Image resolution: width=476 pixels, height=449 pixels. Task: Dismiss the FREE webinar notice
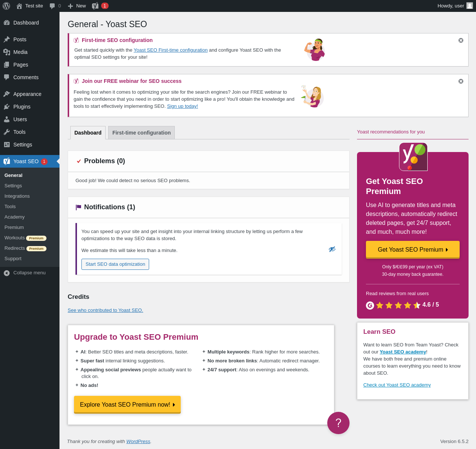point(461,81)
